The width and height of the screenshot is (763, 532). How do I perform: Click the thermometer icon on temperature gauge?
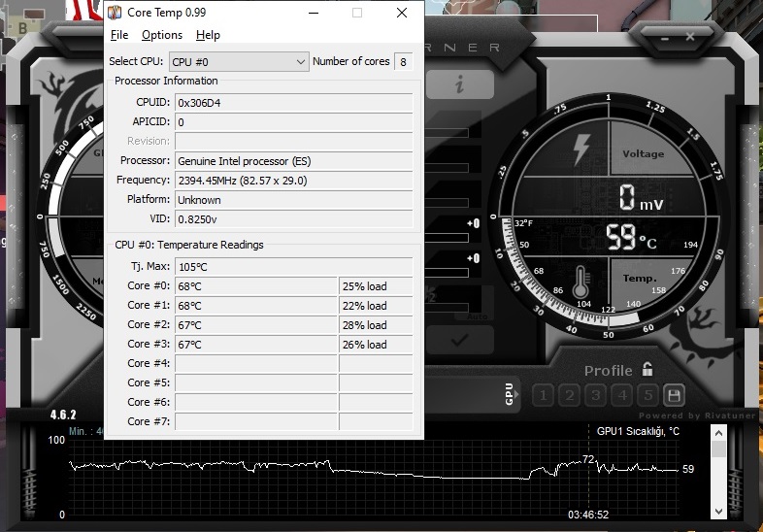(581, 283)
